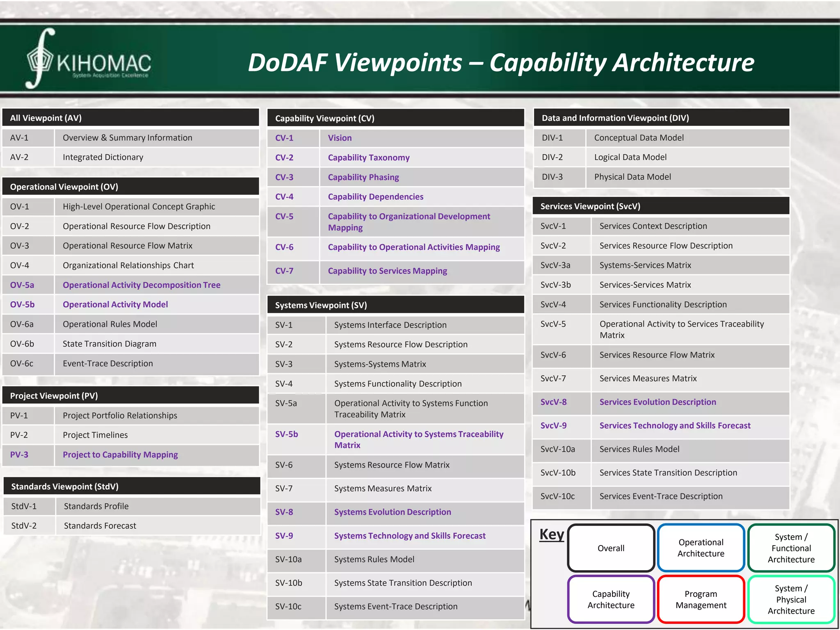
Task: Click the KIHOMAC logo in the header
Action: 89,58
